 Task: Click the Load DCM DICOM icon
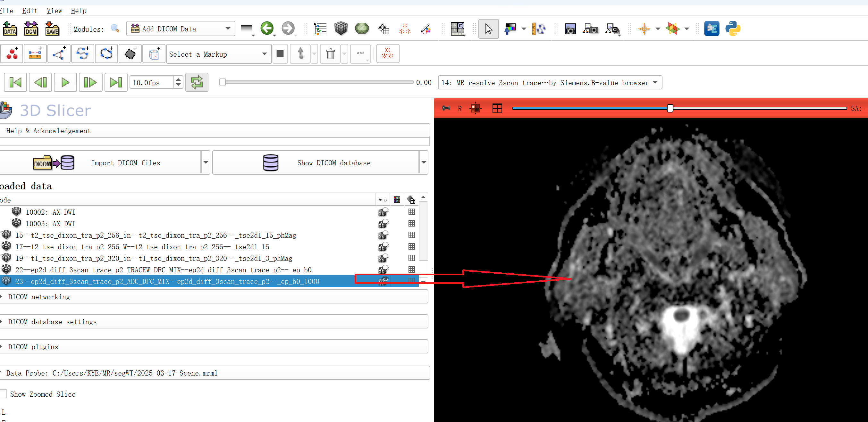coord(31,29)
